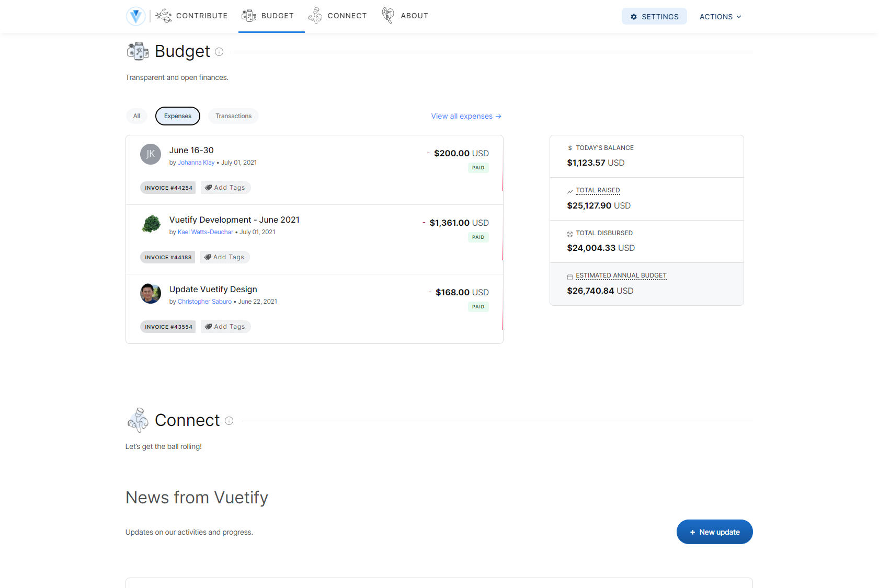The height and width of the screenshot is (588, 879).
Task: Click the Budget section jar illustration
Action: click(138, 51)
